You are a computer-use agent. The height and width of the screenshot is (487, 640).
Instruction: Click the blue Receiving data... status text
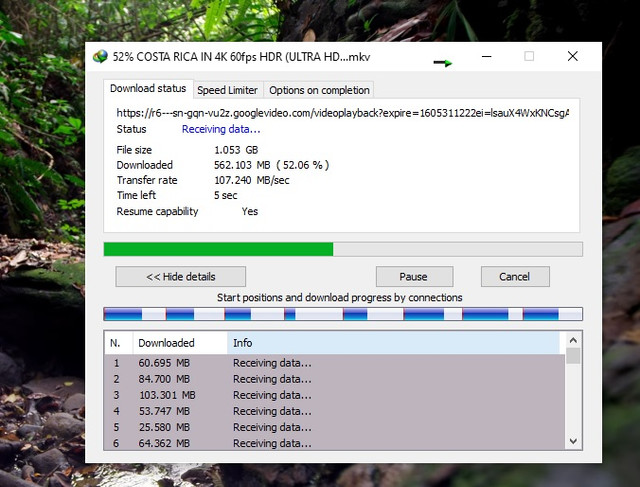click(x=221, y=129)
